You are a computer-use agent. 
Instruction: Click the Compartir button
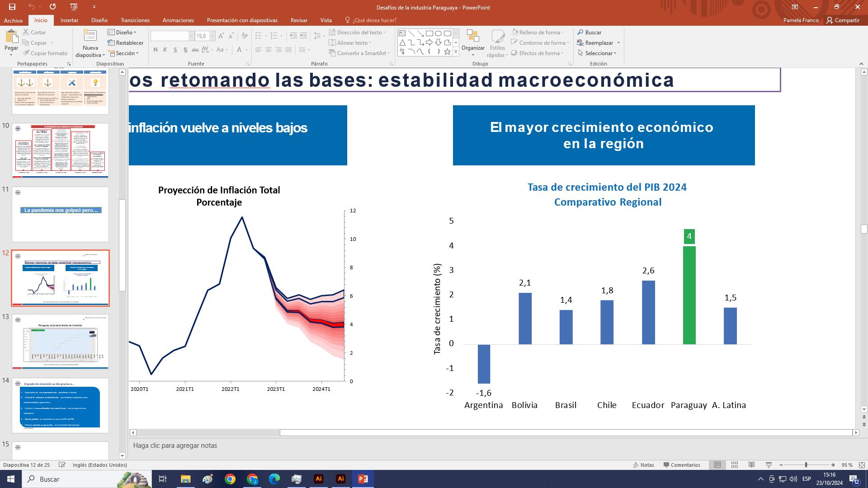pyautogui.click(x=843, y=20)
